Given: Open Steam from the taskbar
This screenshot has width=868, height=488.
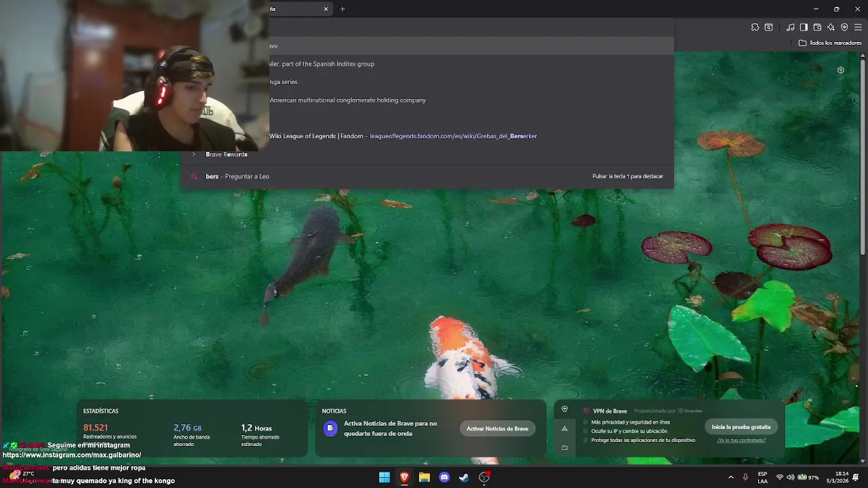Looking at the screenshot, I should [464, 477].
